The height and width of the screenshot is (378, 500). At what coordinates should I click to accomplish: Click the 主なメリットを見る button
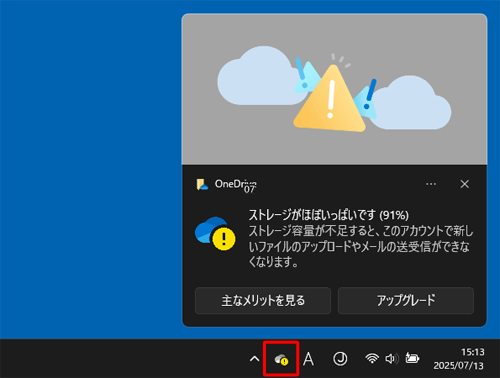click(263, 300)
